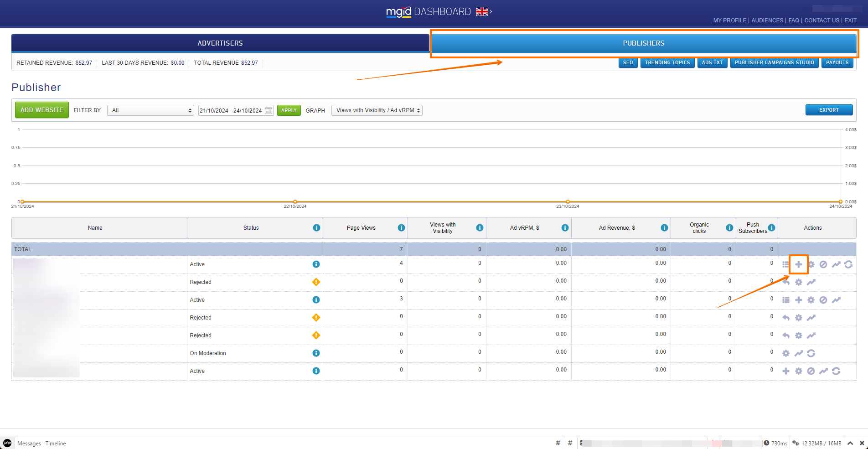Screen dimensions: 868x449
Task: Open statistics chart icon in Active row with 4 page views
Action: pyautogui.click(x=836, y=264)
